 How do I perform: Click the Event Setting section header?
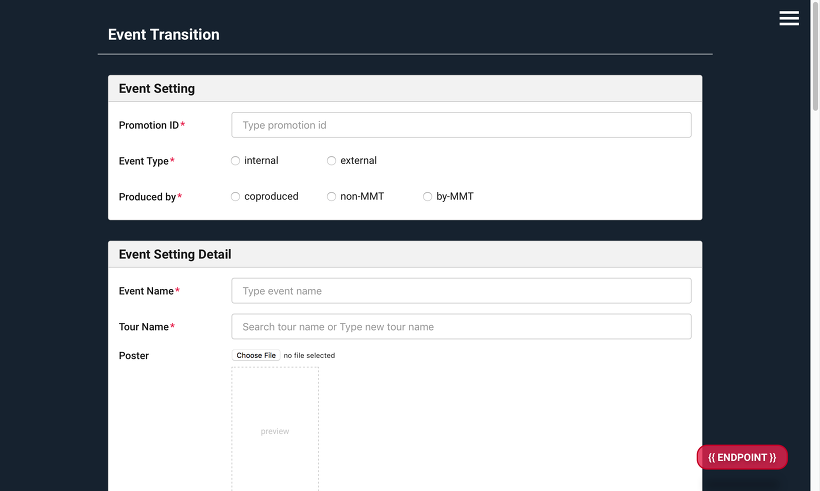point(157,89)
